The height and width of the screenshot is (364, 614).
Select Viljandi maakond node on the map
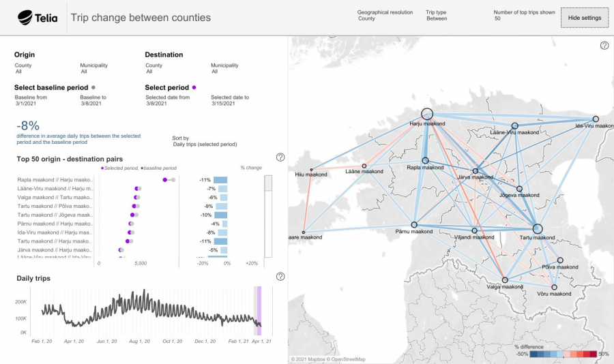(475, 231)
